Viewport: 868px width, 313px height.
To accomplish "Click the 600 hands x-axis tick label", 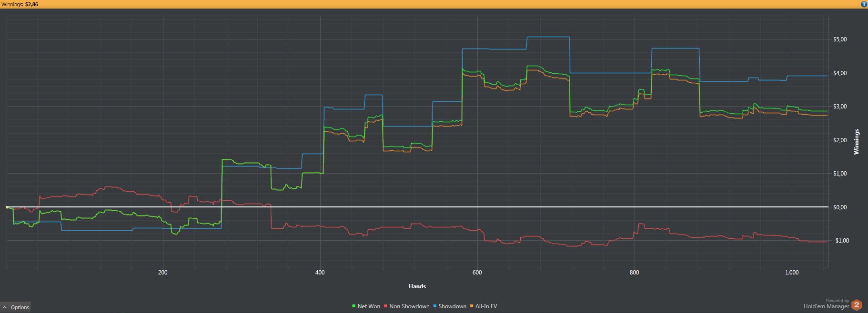I will [x=477, y=273].
